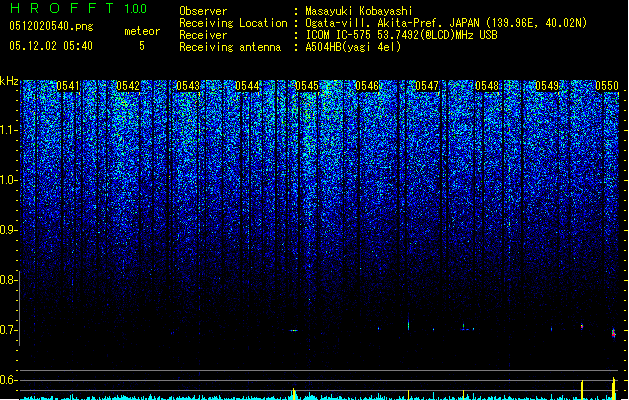Select observer name Masayuki Kobayashi
The width and height of the screenshot is (629, 400).
click(359, 11)
